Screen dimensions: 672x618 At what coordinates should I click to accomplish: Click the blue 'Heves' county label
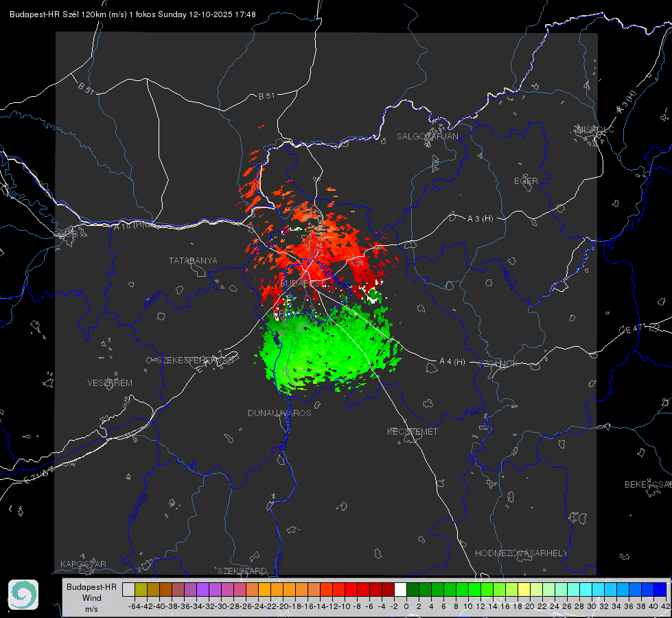click(507, 279)
